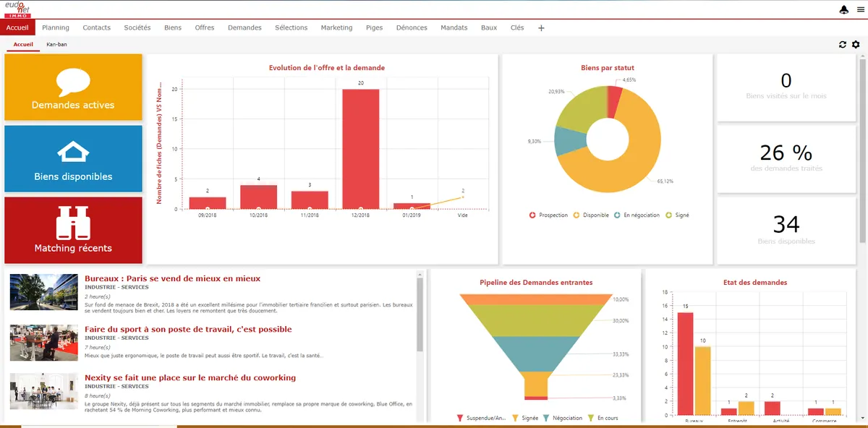Open dashboard settings gear icon
Image resolution: width=868 pixels, height=428 pixels.
point(856,44)
